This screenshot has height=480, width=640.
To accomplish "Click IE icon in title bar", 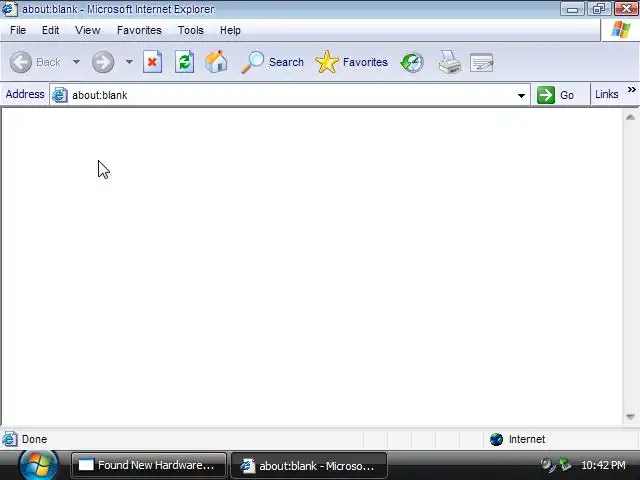I will (10, 9).
